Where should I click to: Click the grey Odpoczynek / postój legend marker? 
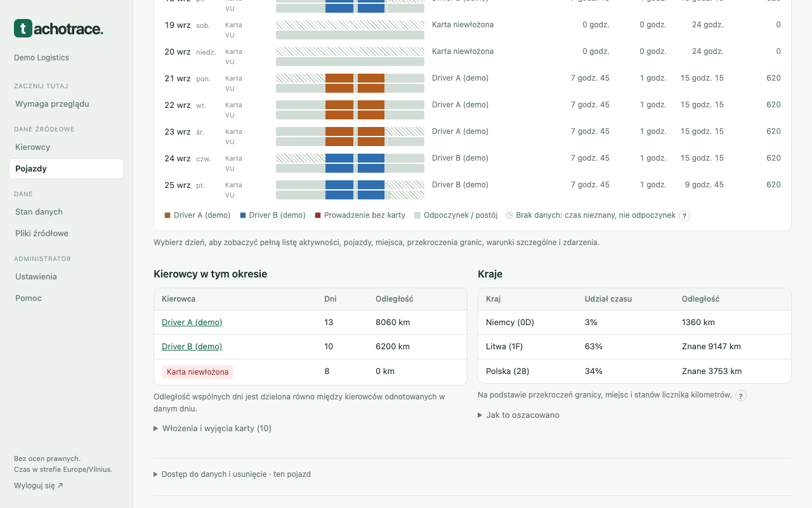click(x=417, y=215)
